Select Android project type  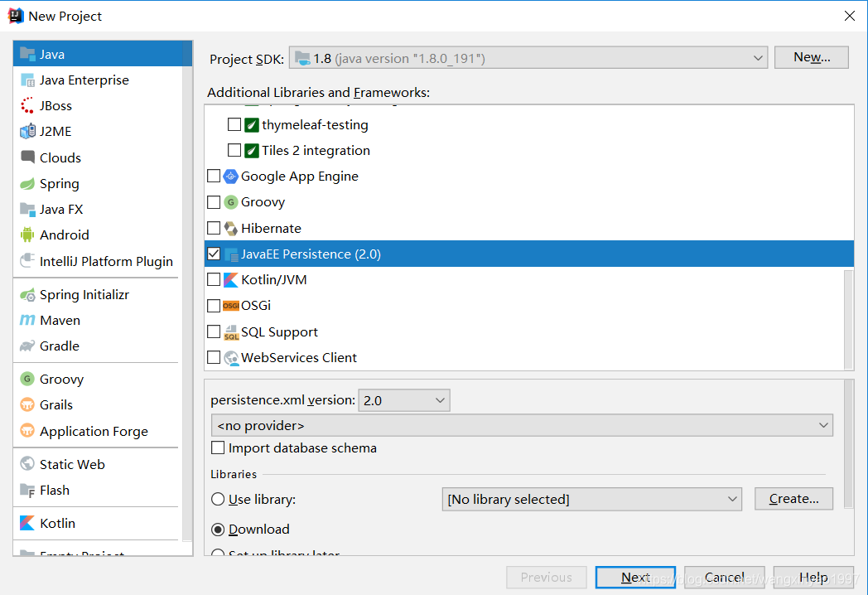coord(97,235)
